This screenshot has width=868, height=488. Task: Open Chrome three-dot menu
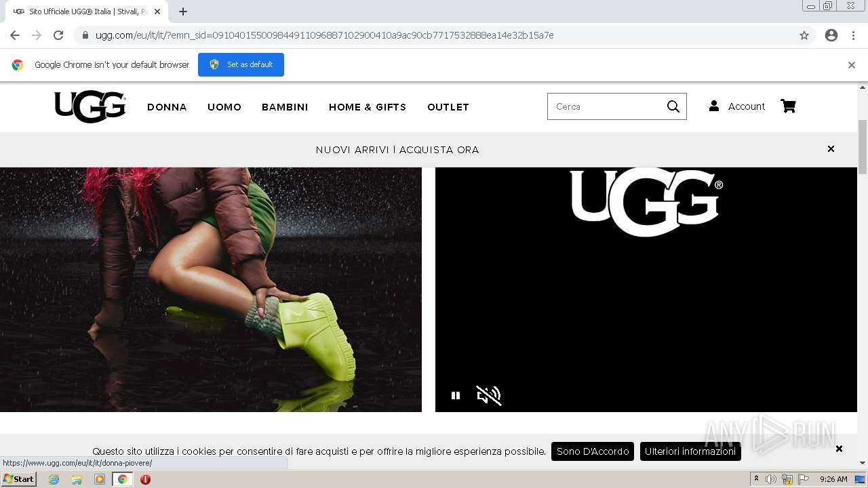tap(853, 35)
